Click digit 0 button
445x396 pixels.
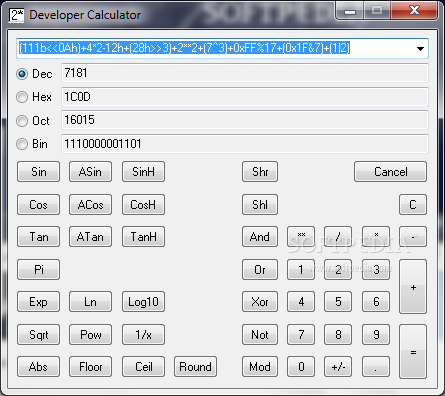(301, 367)
